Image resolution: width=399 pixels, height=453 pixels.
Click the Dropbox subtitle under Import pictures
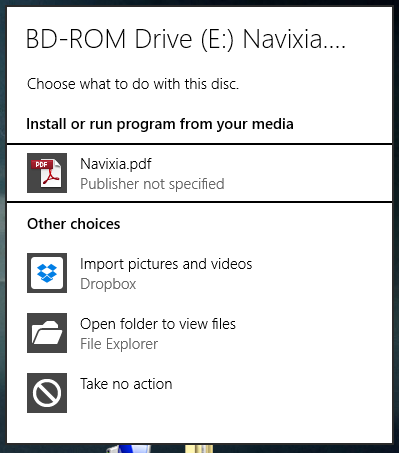click(x=108, y=284)
